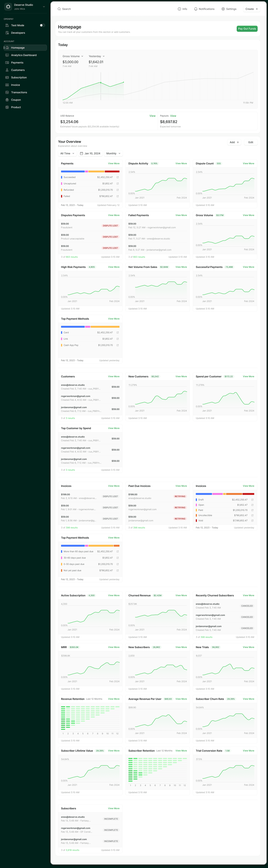Click the Test Mode sidebar icon
268x868 pixels.
coord(7,25)
